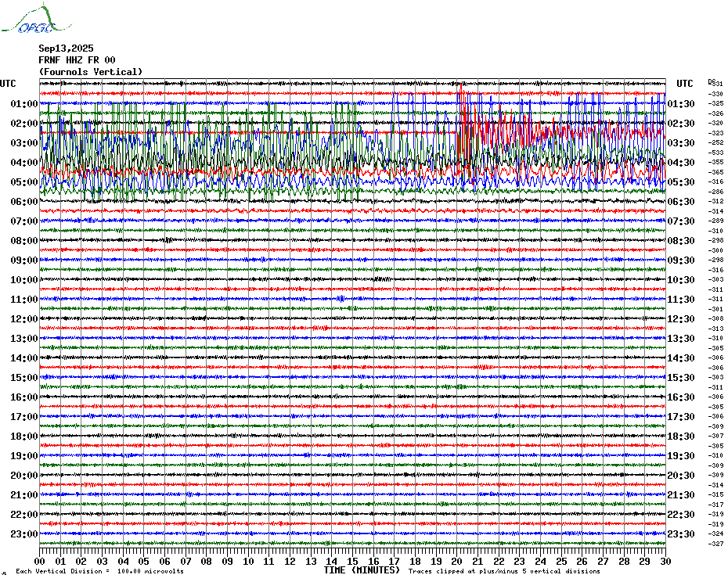Click the 04:30 half-hour label
Image resolution: width=728 pixels, height=582 pixels.
[x=681, y=162]
